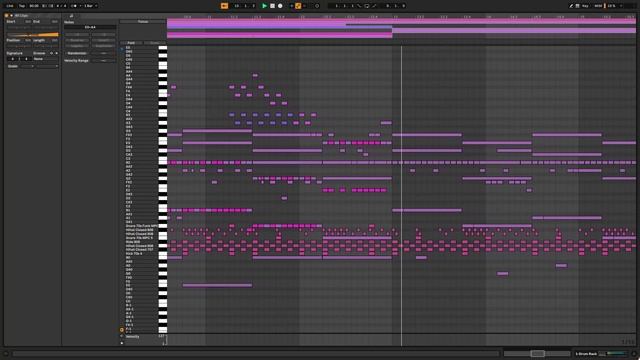The height and width of the screenshot is (360, 640).
Task: Click the Tap tempo button
Action: (x=22, y=6)
